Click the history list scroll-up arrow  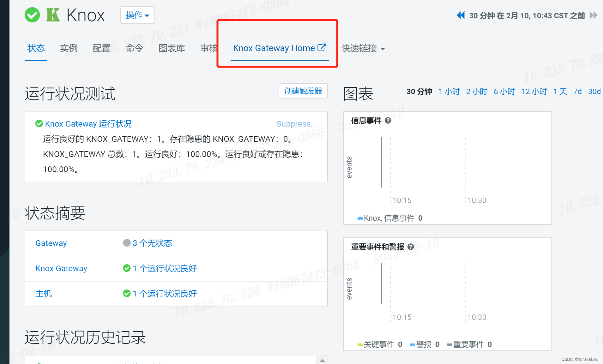pyautogui.click(x=322, y=360)
